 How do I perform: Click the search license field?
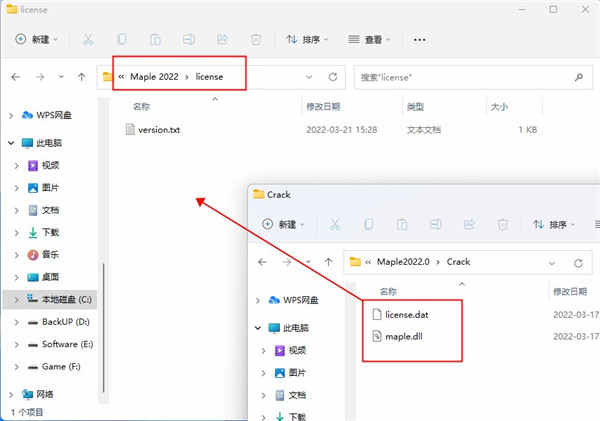point(473,77)
